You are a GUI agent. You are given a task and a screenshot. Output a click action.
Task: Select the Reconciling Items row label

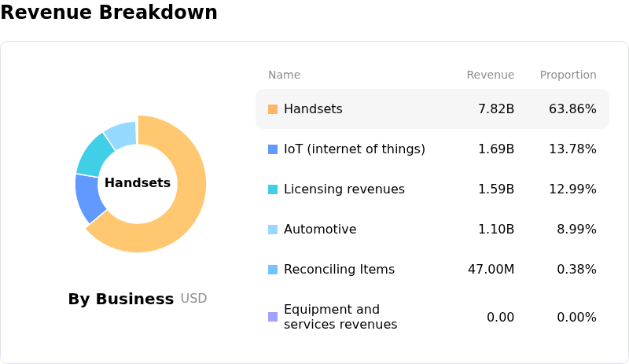click(339, 270)
